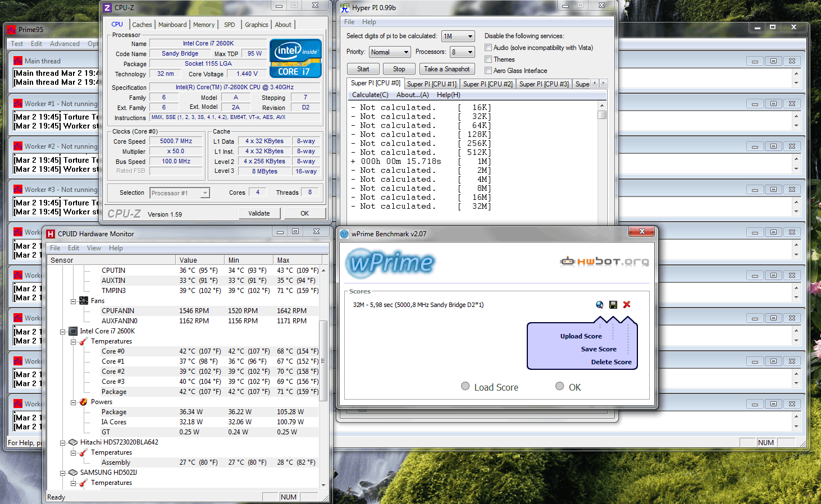Image resolution: width=821 pixels, height=504 pixels.
Task: Open the Priority dropdown set to Normal
Action: [390, 52]
